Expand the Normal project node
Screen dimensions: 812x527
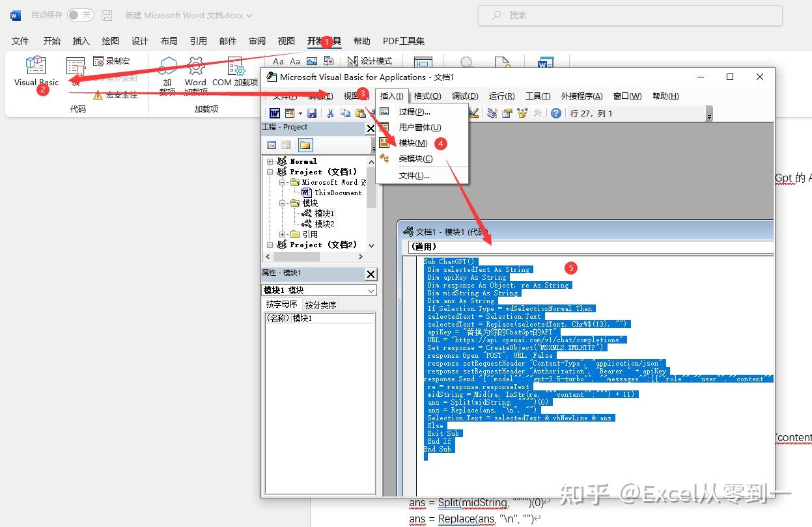pos(271,161)
